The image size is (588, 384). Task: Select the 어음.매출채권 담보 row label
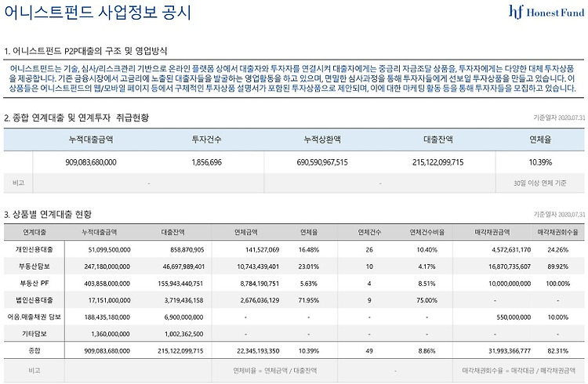34,317
